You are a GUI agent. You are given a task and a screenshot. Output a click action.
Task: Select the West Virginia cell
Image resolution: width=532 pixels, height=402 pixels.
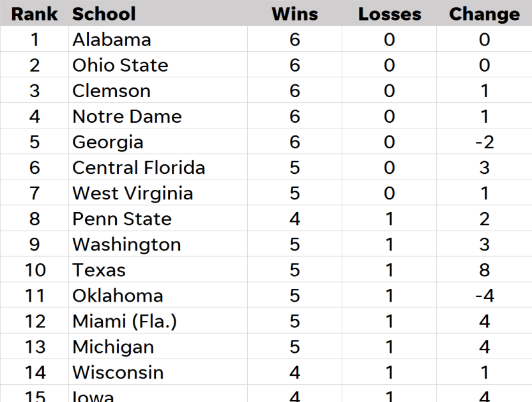point(158,193)
